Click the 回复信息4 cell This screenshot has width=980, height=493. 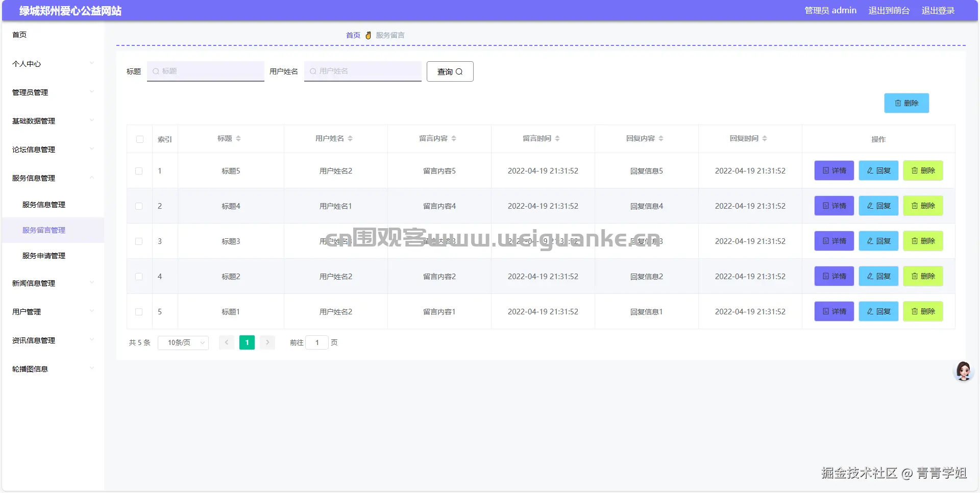tap(647, 206)
